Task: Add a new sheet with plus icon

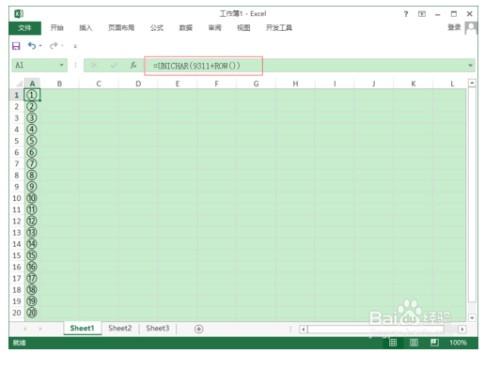Action: (199, 329)
